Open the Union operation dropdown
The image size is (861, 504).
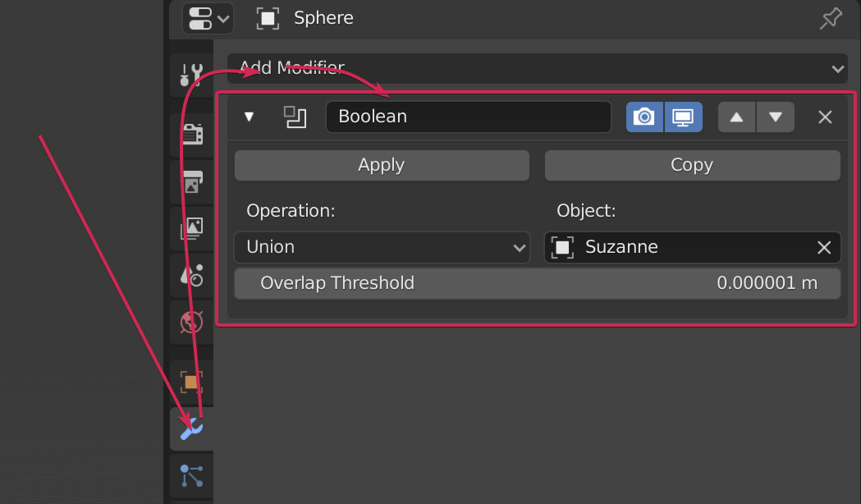tap(382, 247)
